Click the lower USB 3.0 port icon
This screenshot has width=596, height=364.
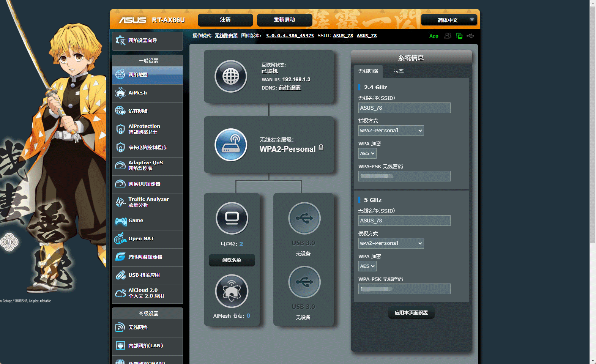(x=304, y=282)
